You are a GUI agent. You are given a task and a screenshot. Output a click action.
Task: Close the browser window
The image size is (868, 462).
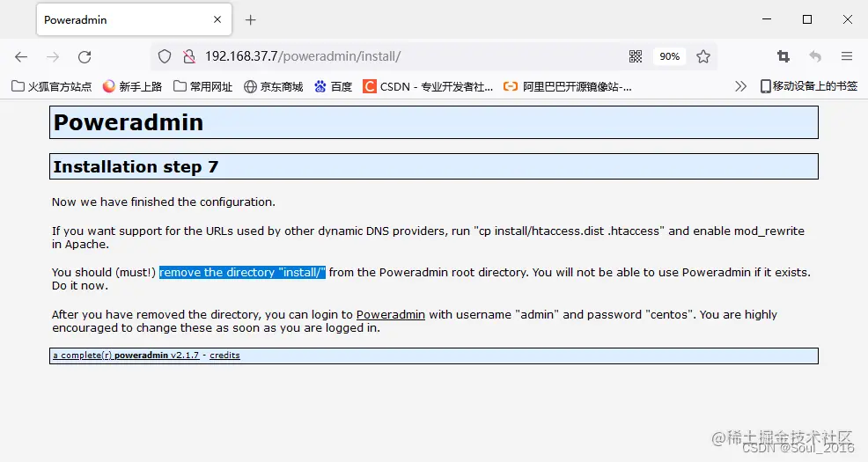point(848,19)
